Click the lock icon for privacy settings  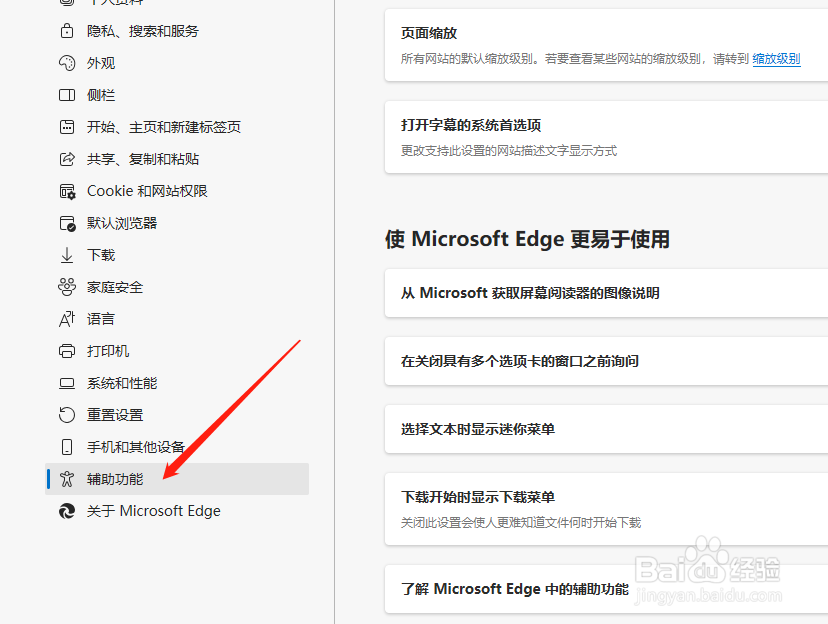[67, 31]
